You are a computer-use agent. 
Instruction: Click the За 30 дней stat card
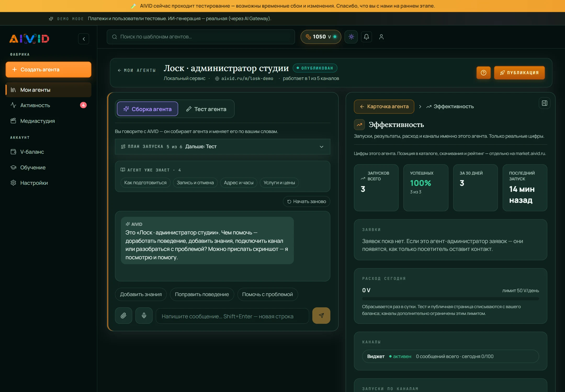click(475, 188)
